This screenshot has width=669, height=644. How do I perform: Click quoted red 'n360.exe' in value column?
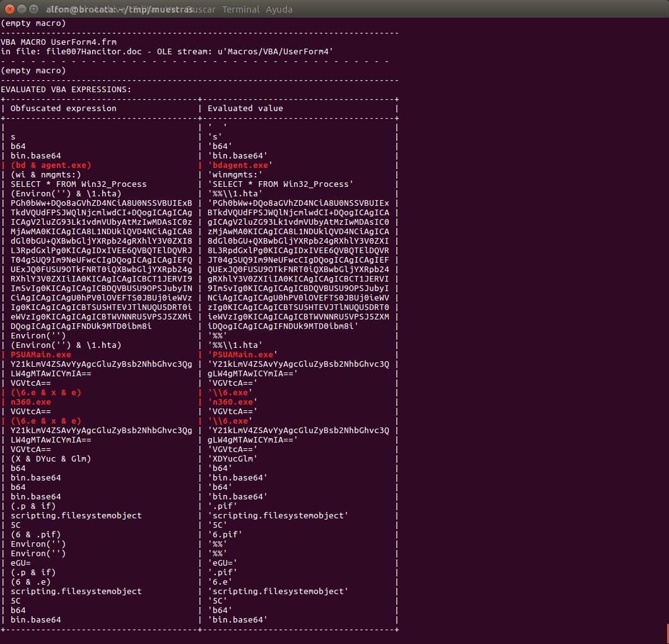tap(232, 402)
